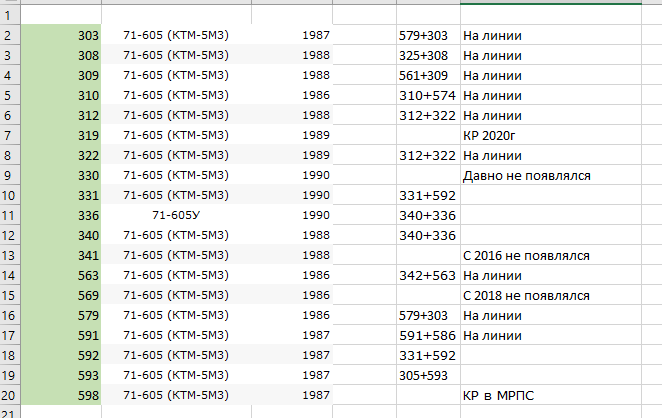Click the cell reading 71-605У
Image resolution: width=662 pixels, height=418 pixels.
pos(176,215)
